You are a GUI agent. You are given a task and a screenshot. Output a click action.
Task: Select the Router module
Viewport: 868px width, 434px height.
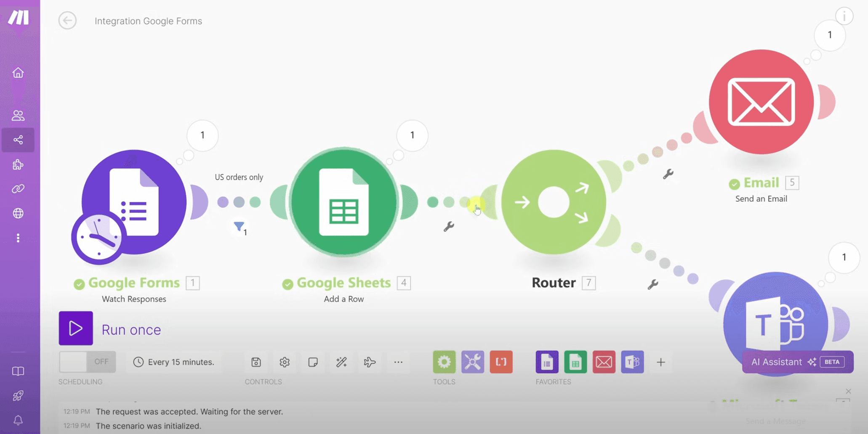point(553,202)
